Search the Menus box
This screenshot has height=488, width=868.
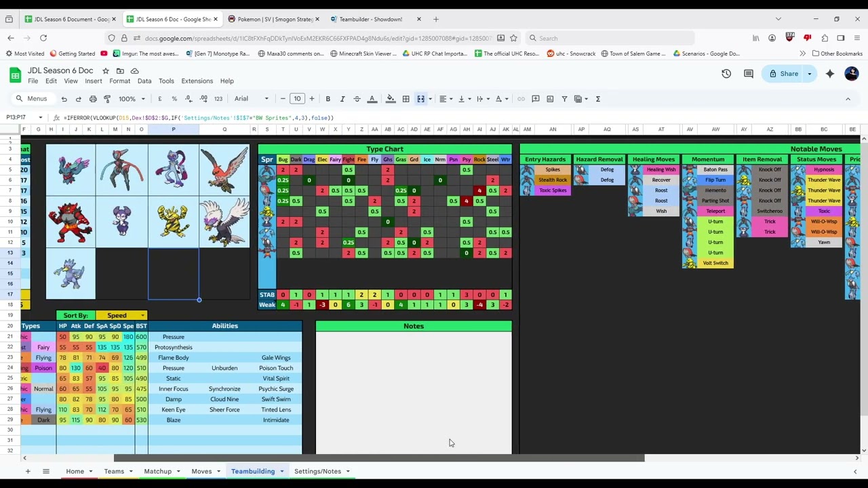tap(32, 99)
